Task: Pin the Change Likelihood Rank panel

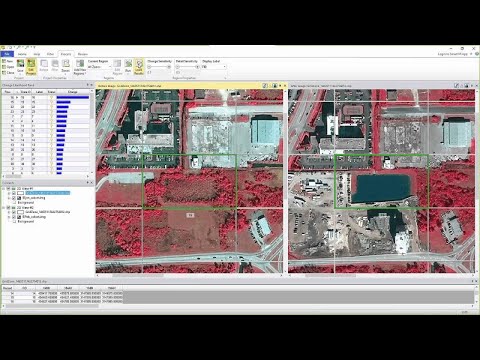Action: point(88,85)
